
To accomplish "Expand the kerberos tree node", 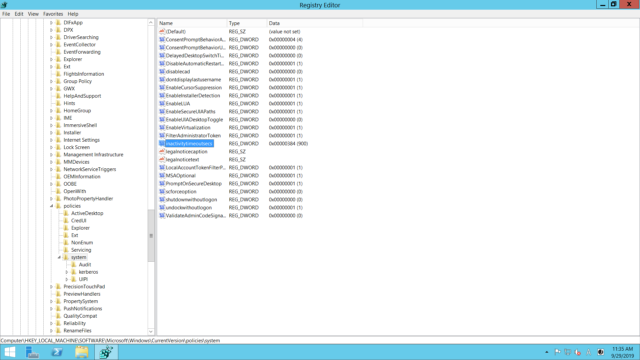I will pyautogui.click(x=67, y=272).
